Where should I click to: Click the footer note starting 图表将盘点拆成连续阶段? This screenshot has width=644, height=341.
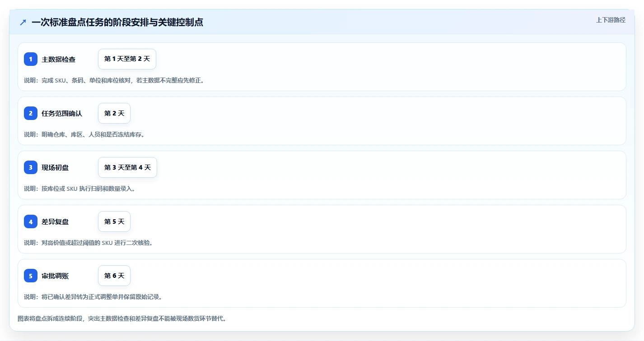tap(122, 318)
